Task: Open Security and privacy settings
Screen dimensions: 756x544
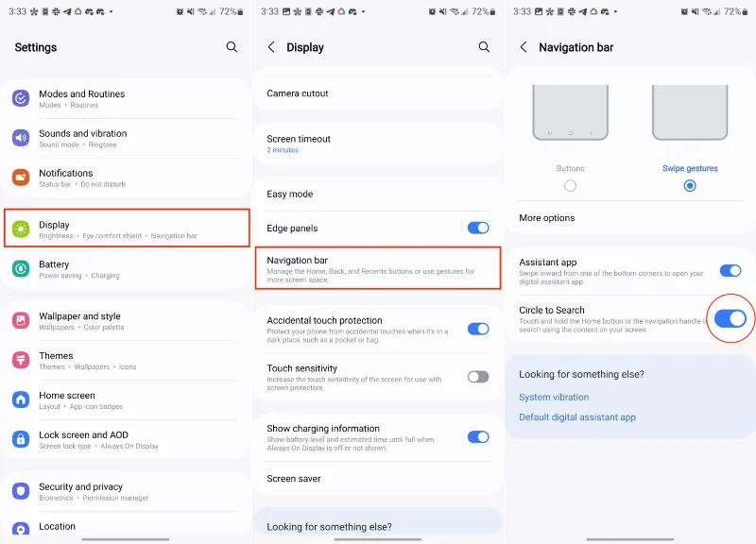Action: tap(126, 491)
